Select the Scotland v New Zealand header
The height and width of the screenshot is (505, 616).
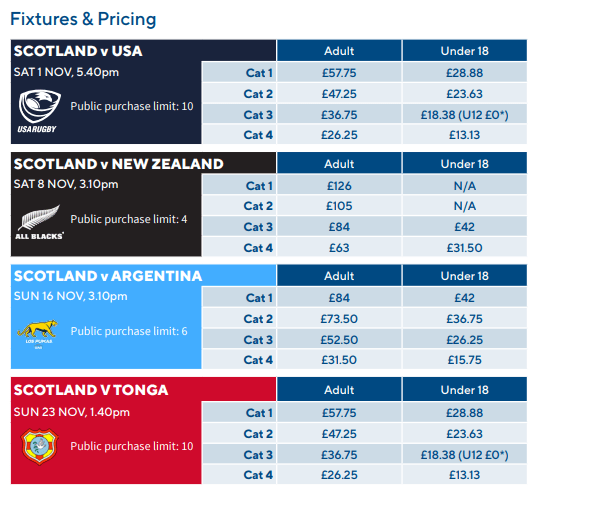coord(117,164)
